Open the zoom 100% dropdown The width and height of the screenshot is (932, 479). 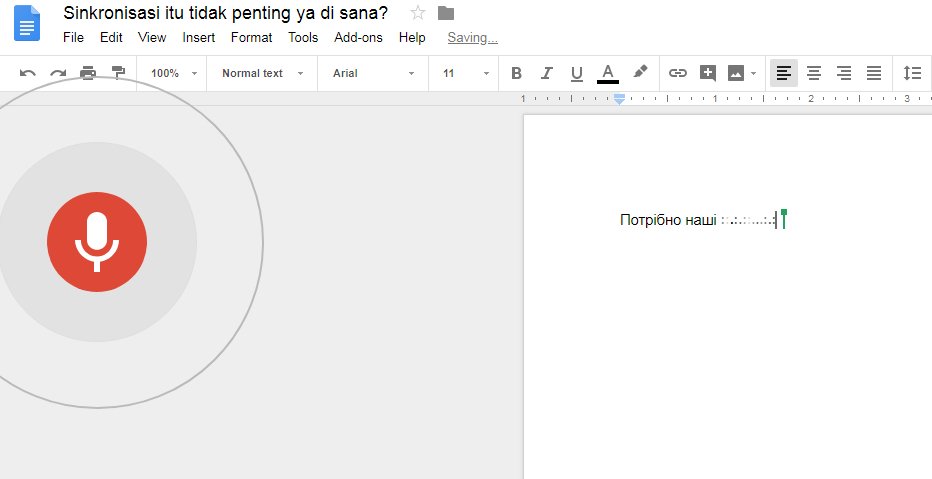coord(173,73)
